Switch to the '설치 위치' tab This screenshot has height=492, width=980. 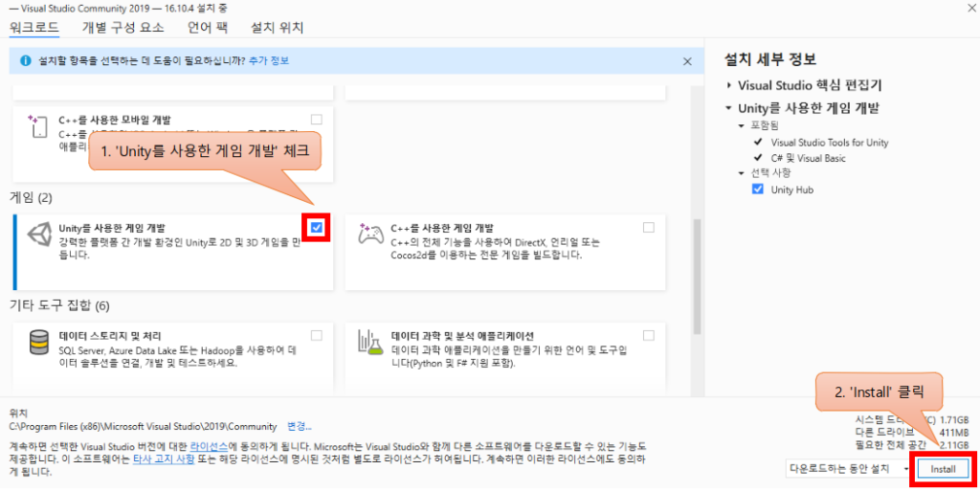(x=277, y=28)
